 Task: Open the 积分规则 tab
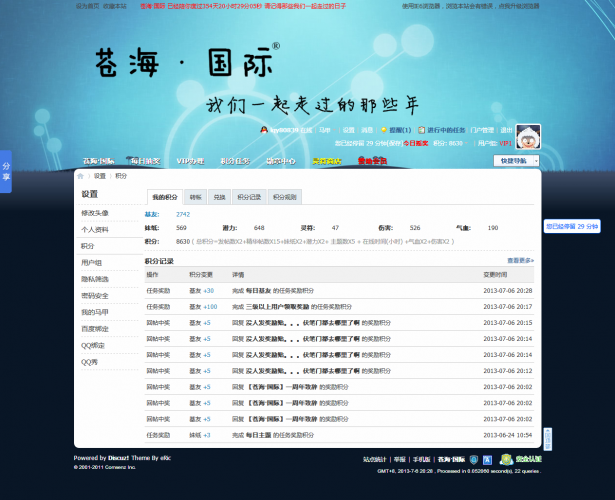pyautogui.click(x=285, y=198)
